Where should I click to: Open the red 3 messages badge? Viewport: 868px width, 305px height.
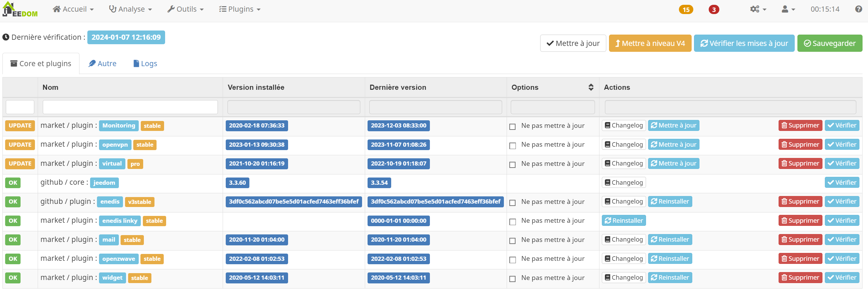click(x=714, y=10)
